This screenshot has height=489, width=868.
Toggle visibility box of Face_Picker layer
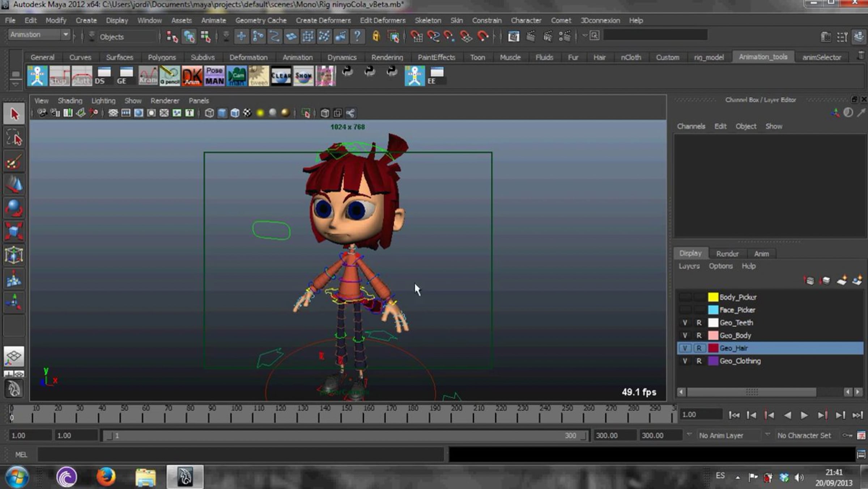[685, 310]
